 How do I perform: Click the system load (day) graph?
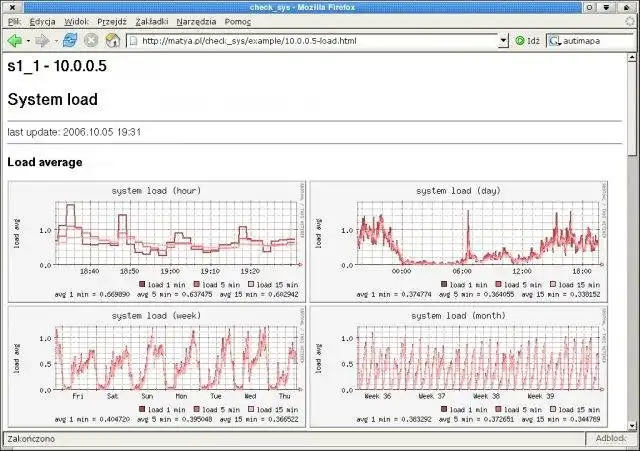pyautogui.click(x=459, y=242)
